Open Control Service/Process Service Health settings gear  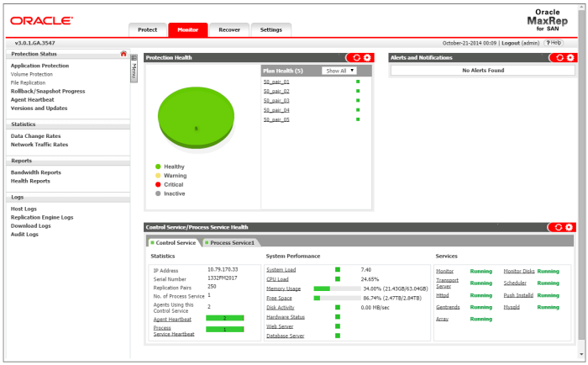coord(570,227)
